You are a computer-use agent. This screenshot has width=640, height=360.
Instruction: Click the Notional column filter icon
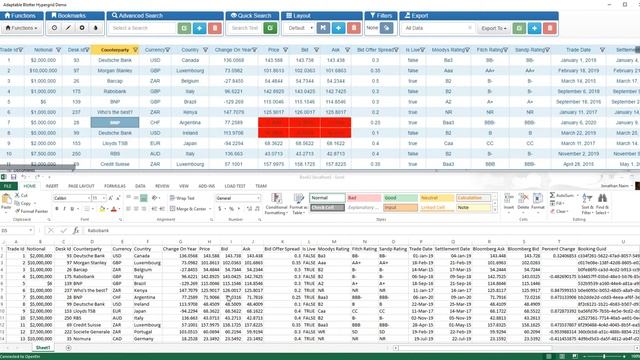pos(58,50)
